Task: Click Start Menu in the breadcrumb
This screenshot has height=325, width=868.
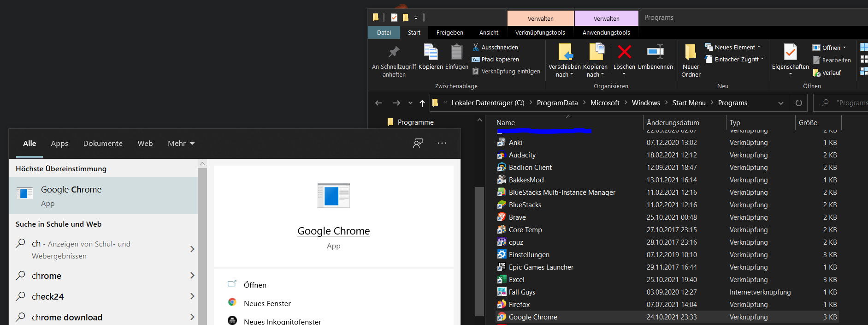Action: (689, 103)
